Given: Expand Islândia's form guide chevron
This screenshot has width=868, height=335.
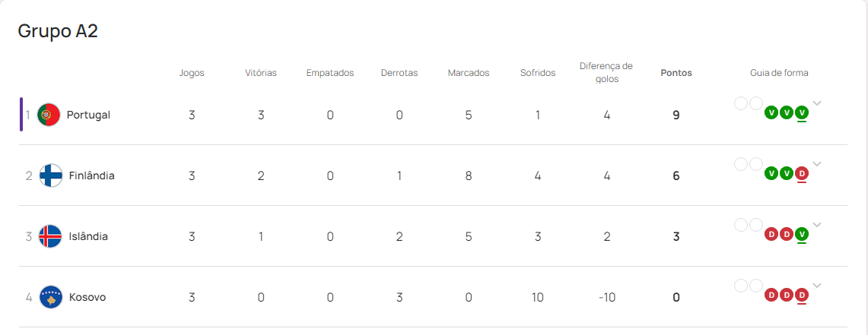Looking at the screenshot, I should [x=817, y=225].
